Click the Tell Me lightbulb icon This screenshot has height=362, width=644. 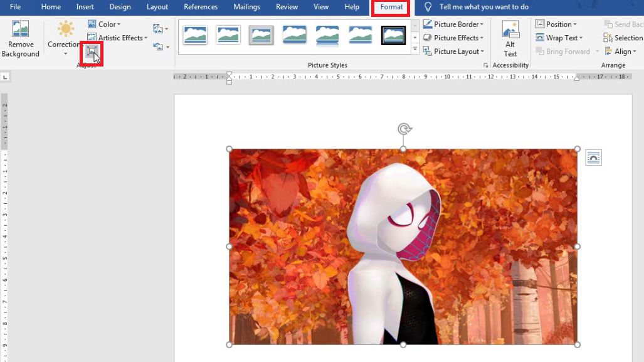point(428,7)
